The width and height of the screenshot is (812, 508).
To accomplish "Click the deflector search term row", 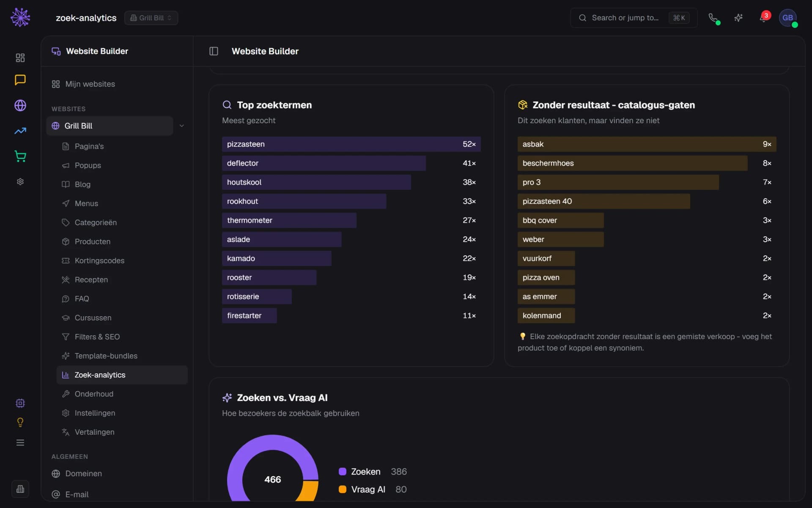I will (x=351, y=163).
